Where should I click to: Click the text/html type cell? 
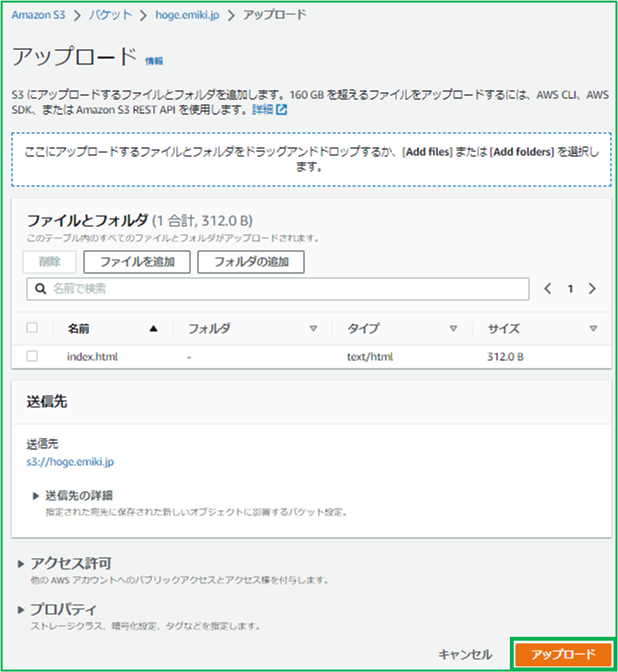(370, 357)
